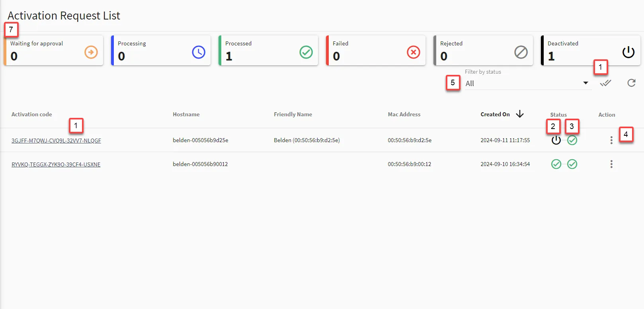
Task: Refresh the activation request list
Action: (631, 83)
